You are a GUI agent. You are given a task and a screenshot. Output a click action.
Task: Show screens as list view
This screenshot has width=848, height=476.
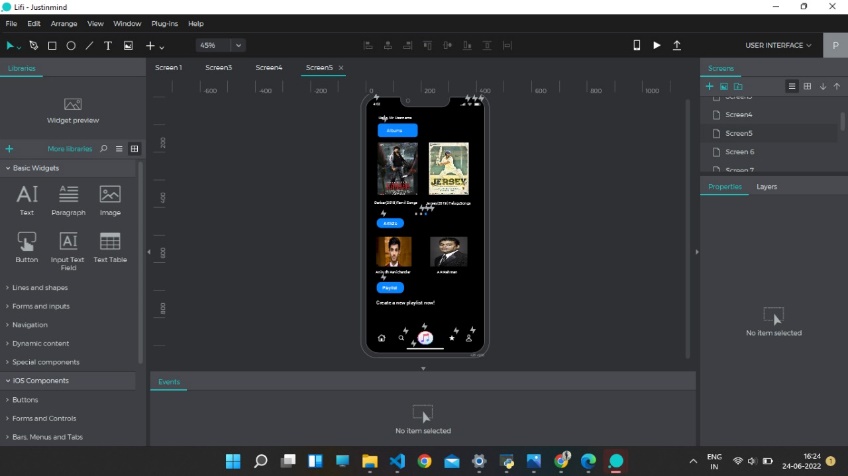click(x=792, y=87)
